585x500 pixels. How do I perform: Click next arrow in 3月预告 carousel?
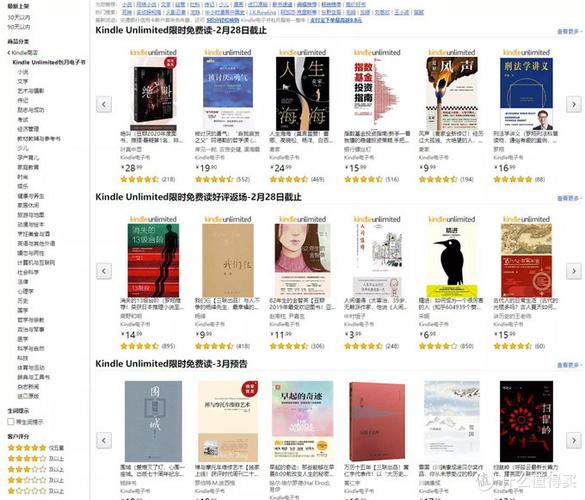tap(574, 440)
